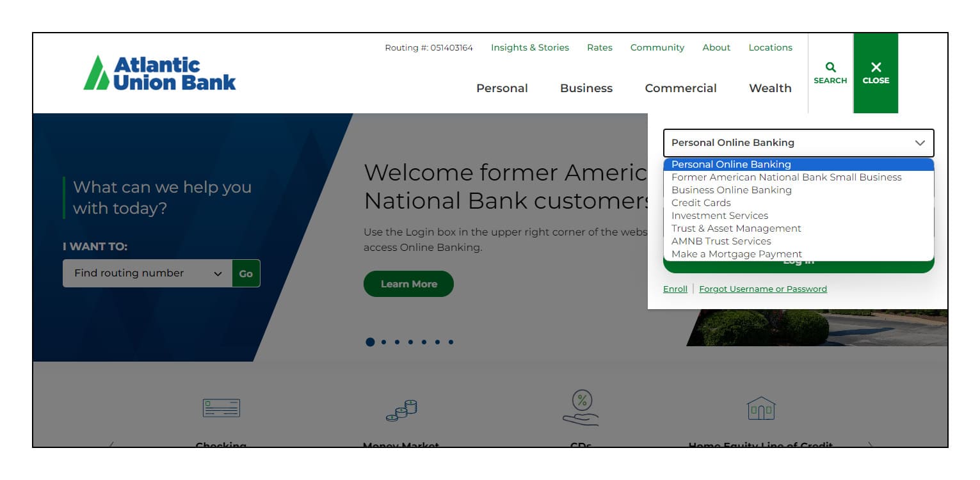Choose Credit Cards option
Screen dimensions: 980x480
[799, 203]
